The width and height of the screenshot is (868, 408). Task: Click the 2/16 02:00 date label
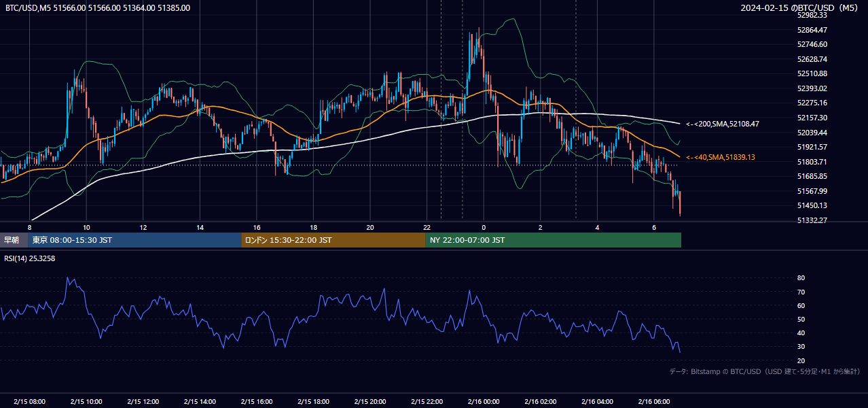tap(541, 401)
